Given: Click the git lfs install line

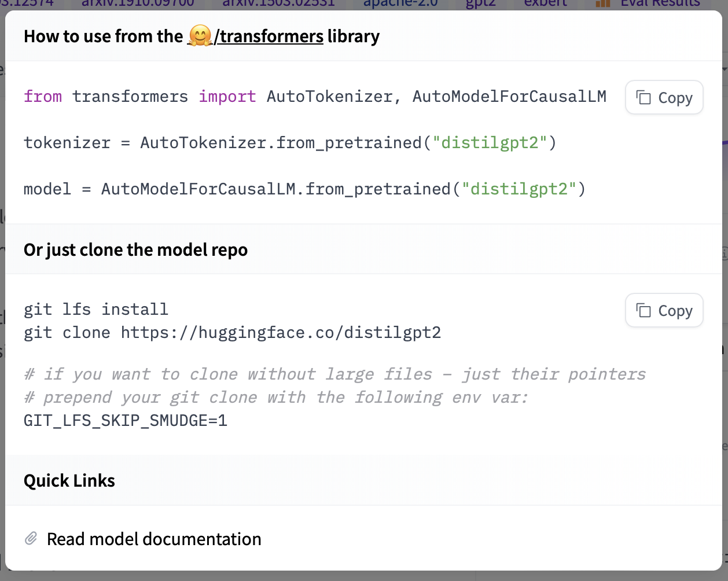Looking at the screenshot, I should (96, 310).
